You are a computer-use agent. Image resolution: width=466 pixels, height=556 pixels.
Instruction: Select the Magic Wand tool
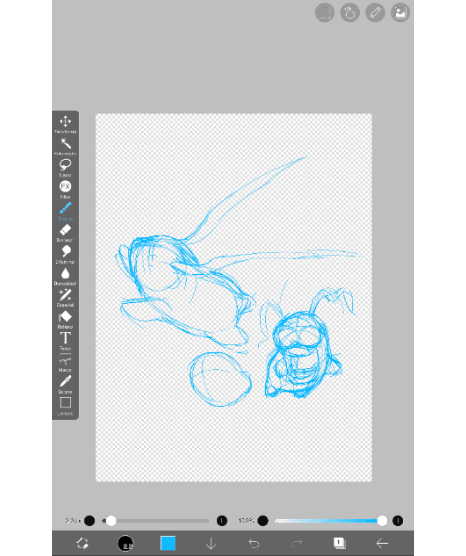[x=65, y=146]
